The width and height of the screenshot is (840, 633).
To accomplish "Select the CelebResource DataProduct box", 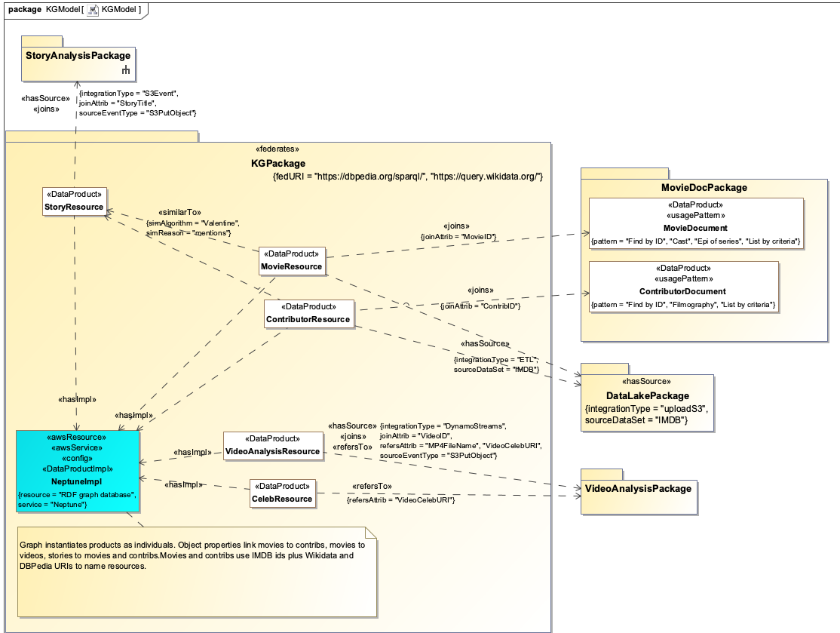I will 283,492.
